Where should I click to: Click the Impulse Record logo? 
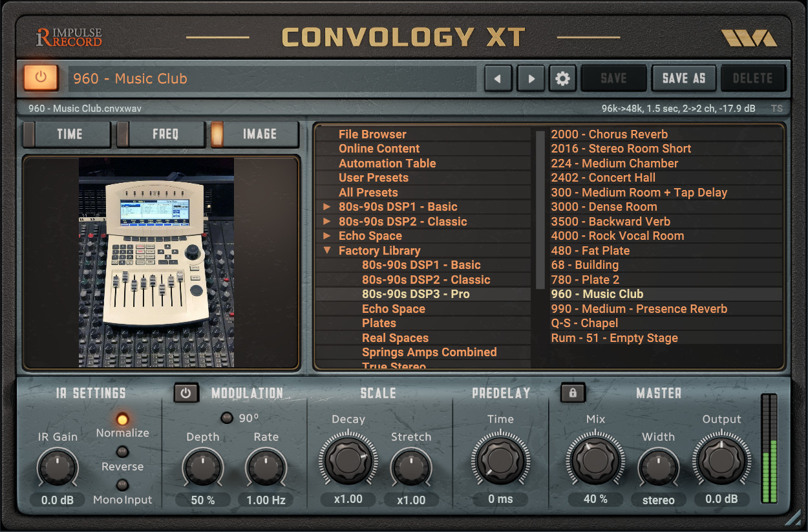tap(70, 37)
